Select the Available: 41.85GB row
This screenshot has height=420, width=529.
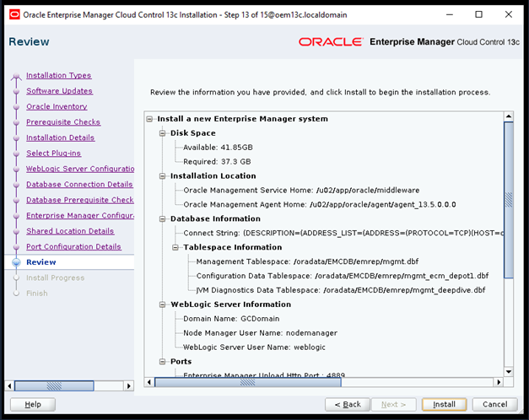[x=218, y=148]
